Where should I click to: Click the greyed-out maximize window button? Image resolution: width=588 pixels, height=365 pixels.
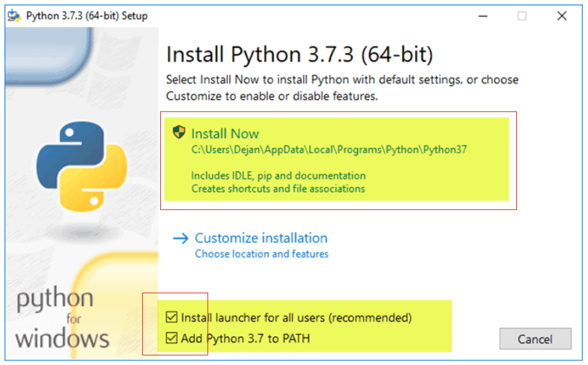[x=522, y=16]
